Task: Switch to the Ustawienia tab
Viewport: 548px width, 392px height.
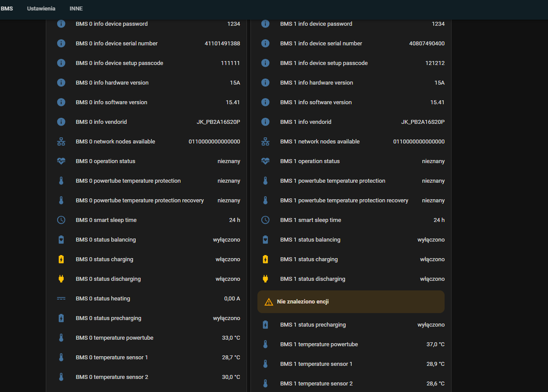Action: click(41, 9)
